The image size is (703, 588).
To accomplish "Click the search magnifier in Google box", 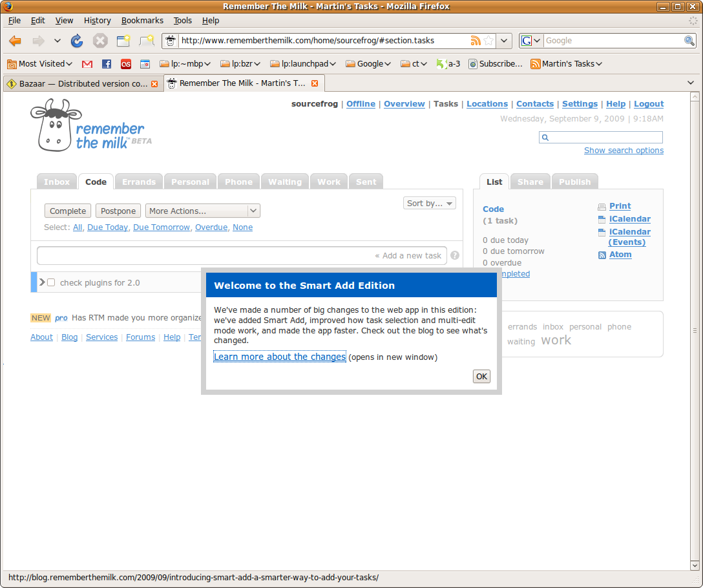I will point(689,41).
